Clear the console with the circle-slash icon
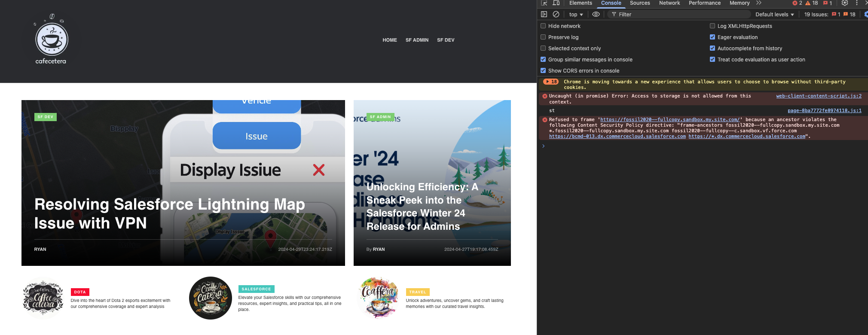This screenshot has height=335, width=868. pyautogui.click(x=556, y=14)
